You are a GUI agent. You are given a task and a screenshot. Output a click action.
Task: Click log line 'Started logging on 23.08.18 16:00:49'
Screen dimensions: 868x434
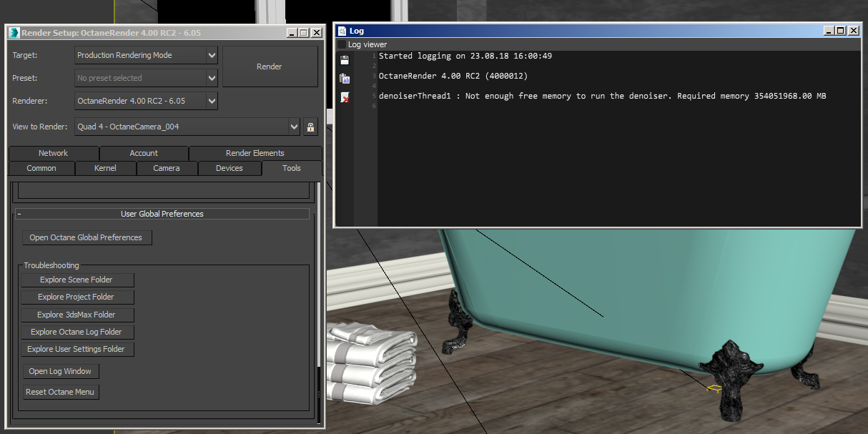[465, 56]
